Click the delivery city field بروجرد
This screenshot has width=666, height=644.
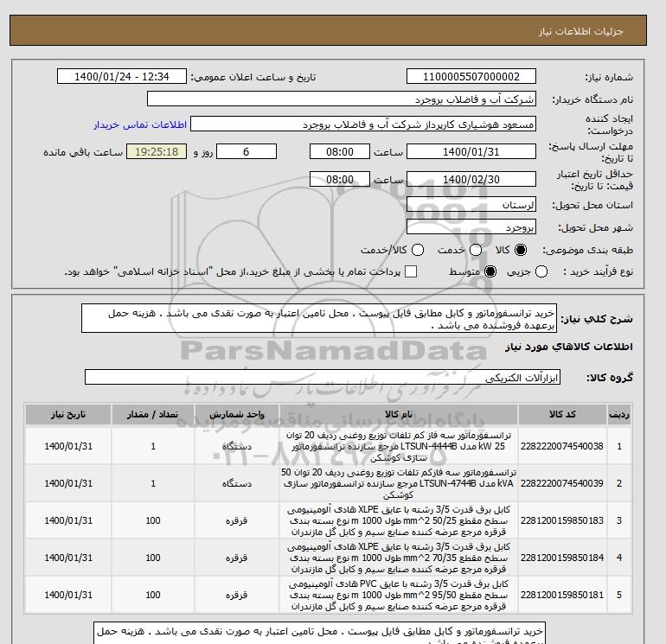471,227
